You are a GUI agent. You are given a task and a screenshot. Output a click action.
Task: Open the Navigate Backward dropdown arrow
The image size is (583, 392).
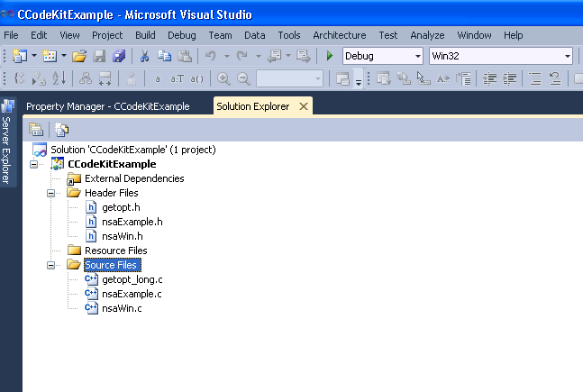(x=288, y=56)
